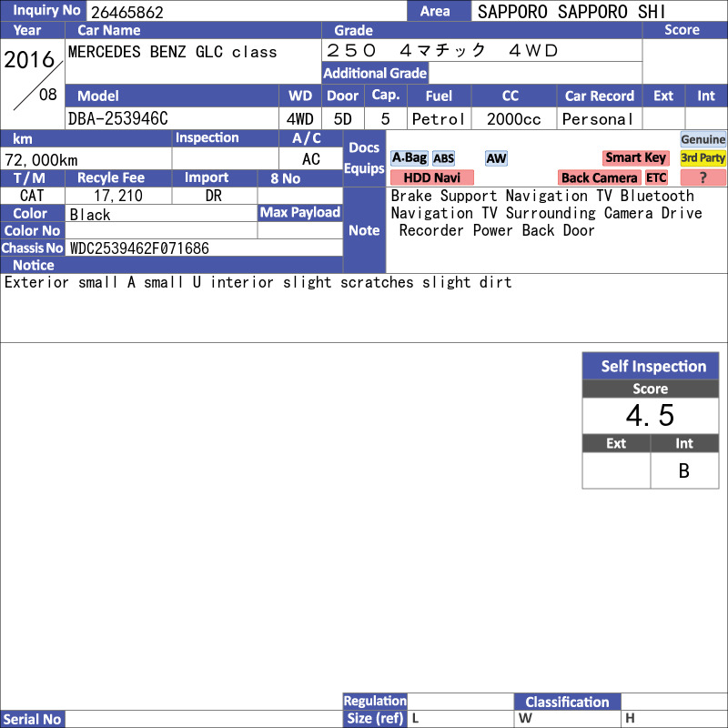
Task: Click the Size (ref) label
Action: pos(375,719)
